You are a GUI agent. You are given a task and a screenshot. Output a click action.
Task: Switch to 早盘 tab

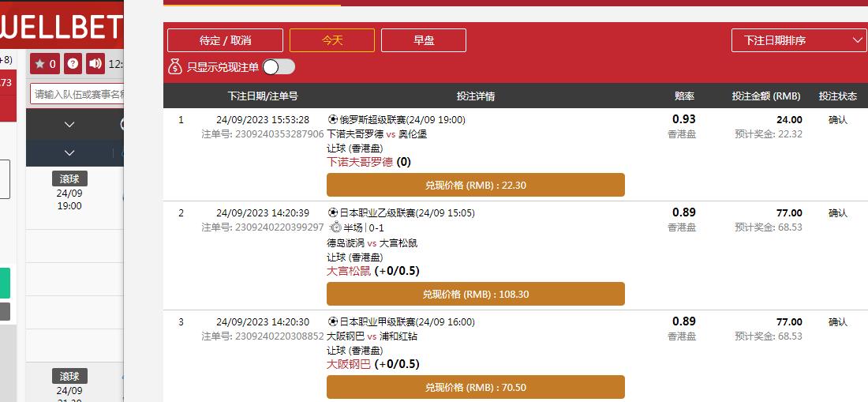pos(424,40)
